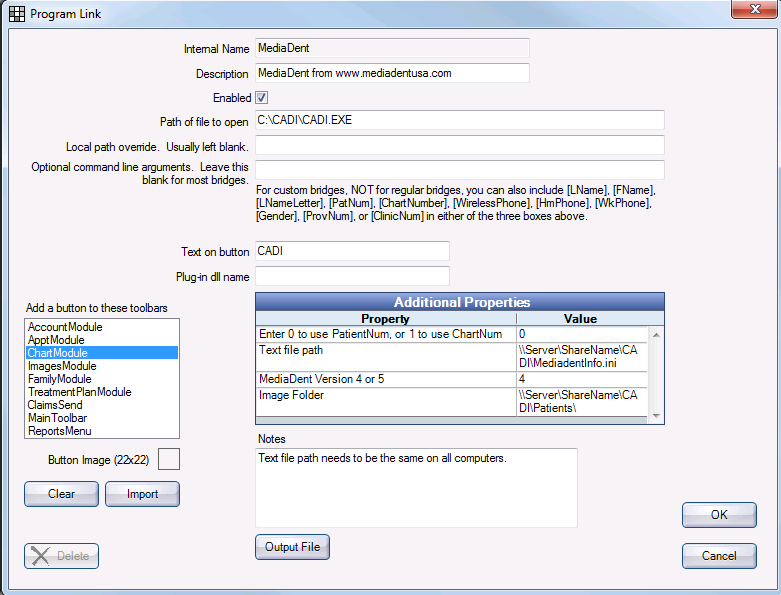The width and height of the screenshot is (781, 595).
Task: Click the command line arguments field
Action: (x=460, y=170)
